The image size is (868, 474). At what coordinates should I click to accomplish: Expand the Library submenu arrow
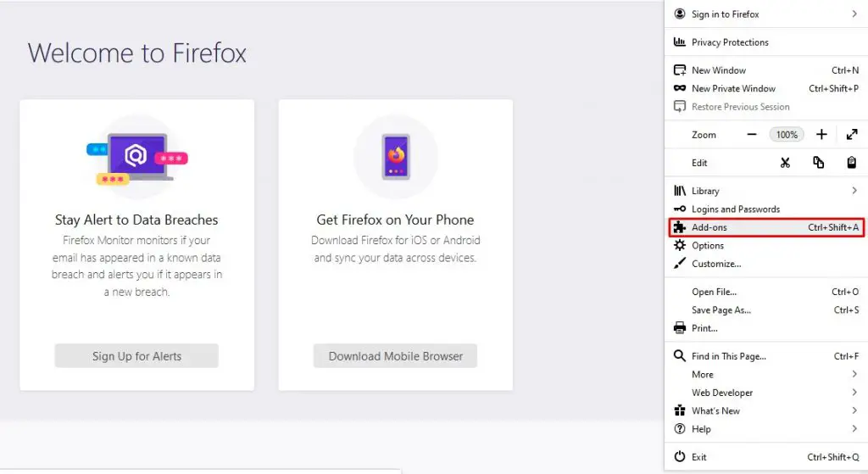point(854,191)
